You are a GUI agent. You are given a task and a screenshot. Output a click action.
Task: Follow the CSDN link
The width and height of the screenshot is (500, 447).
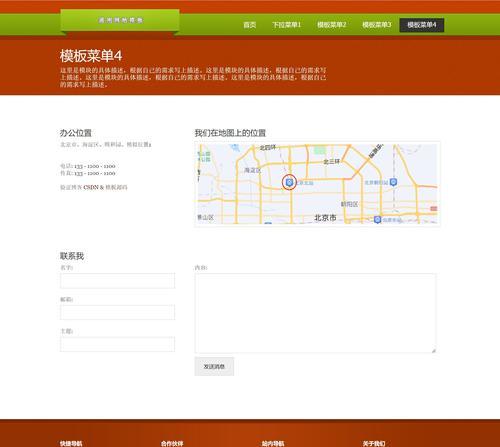91,187
